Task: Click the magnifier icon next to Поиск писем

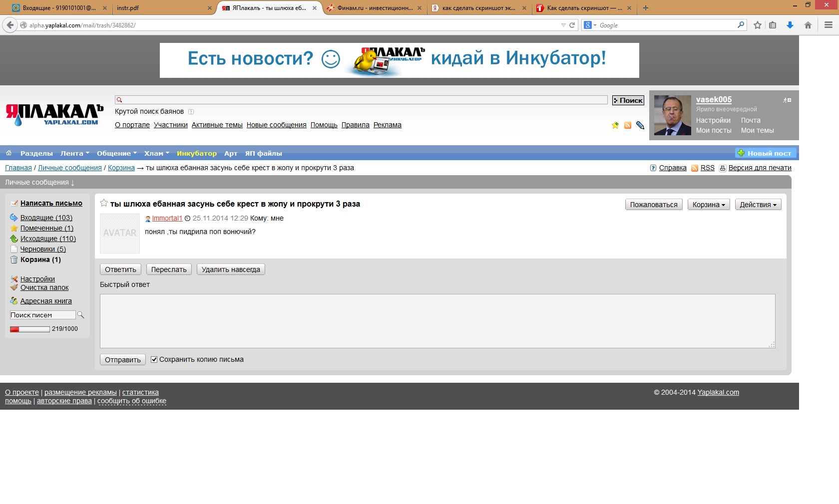Action: click(81, 315)
